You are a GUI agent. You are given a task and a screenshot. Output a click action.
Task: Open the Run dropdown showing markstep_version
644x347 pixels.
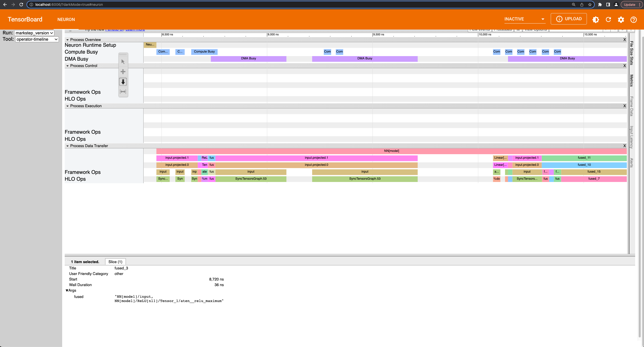coord(34,33)
